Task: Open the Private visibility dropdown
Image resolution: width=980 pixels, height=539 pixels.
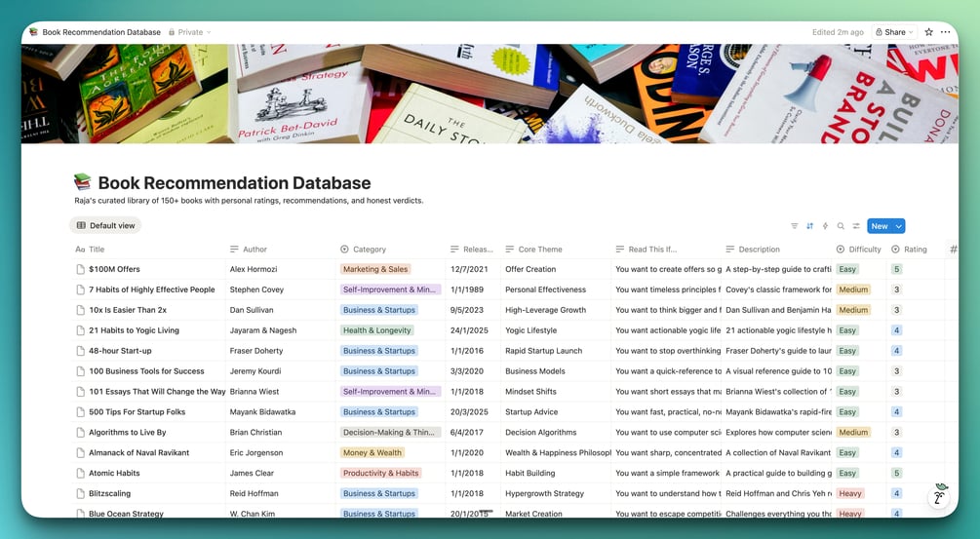Action: click(x=190, y=32)
